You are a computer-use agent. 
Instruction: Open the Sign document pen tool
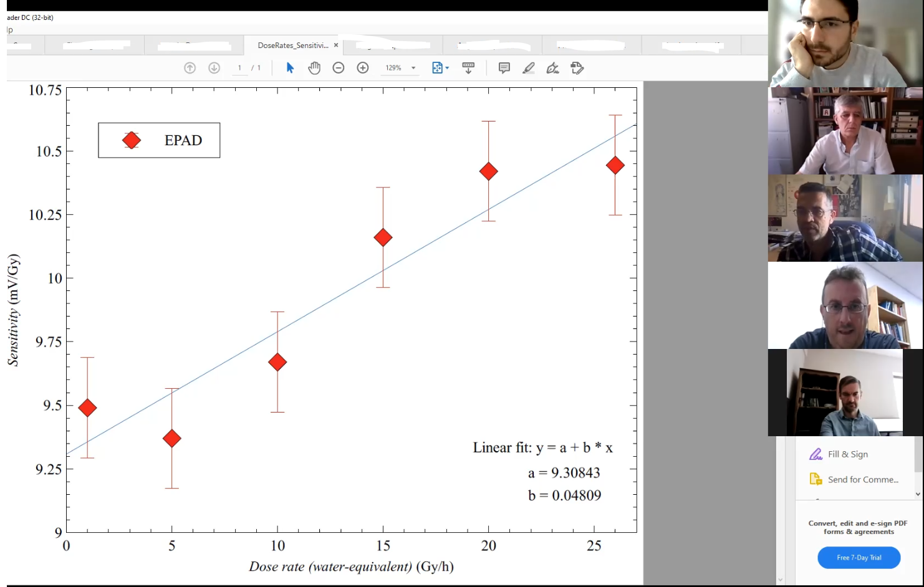click(552, 68)
